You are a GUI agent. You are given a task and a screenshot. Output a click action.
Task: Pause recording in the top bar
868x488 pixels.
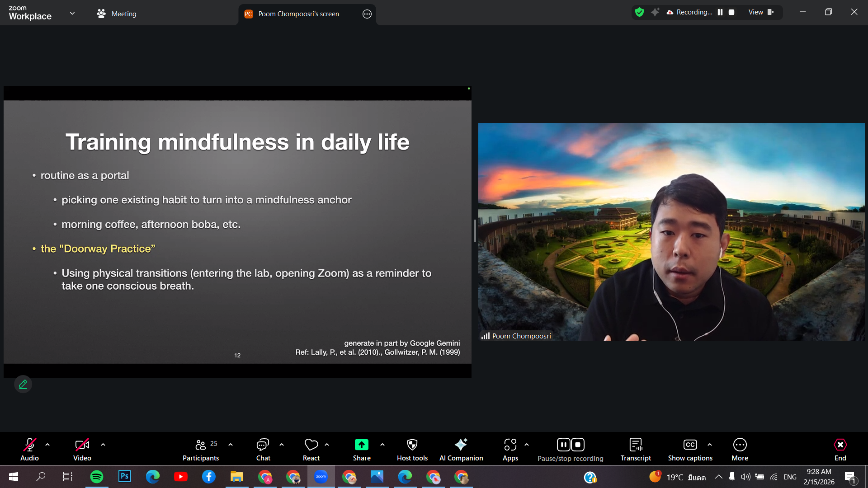click(720, 12)
